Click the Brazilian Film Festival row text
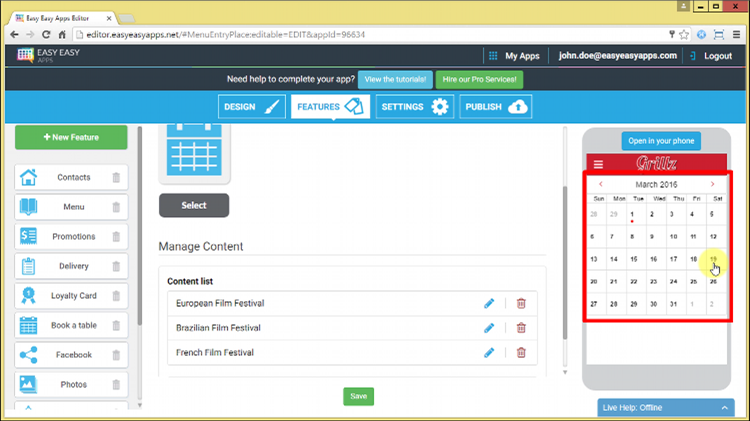This screenshot has height=421, width=750. [x=218, y=328]
